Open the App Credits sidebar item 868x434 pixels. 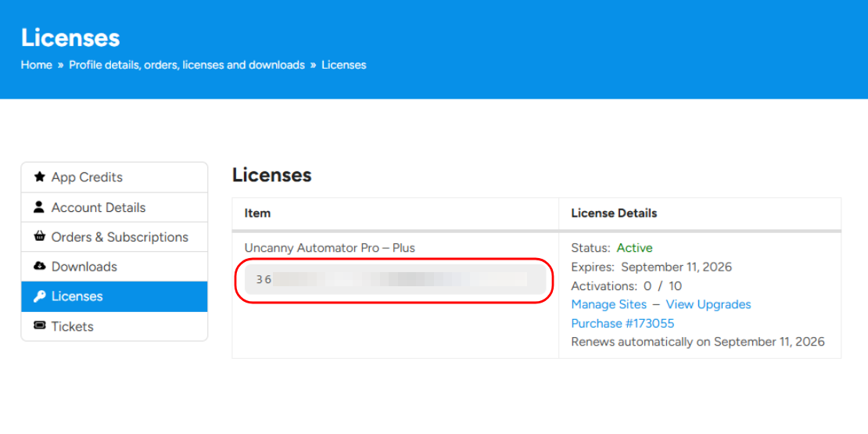[x=87, y=178]
